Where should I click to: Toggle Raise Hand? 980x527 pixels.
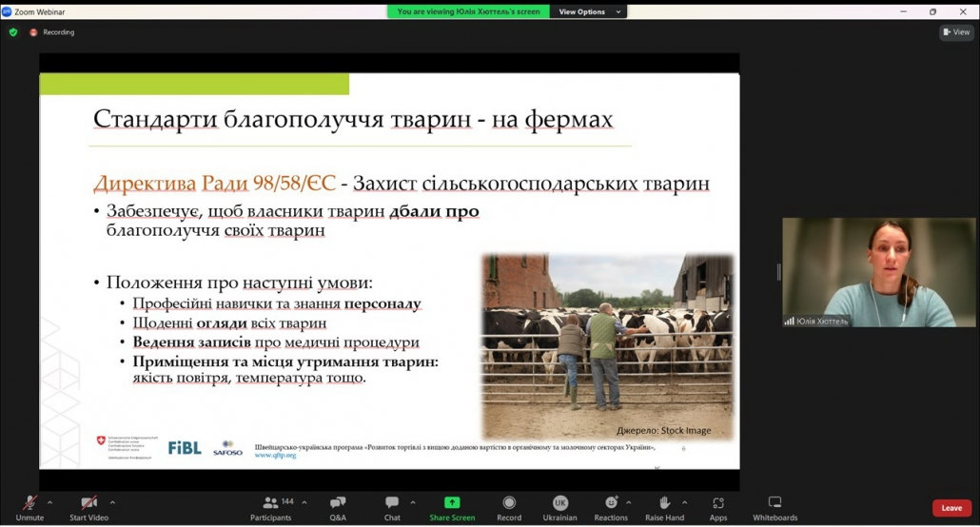[664, 507]
